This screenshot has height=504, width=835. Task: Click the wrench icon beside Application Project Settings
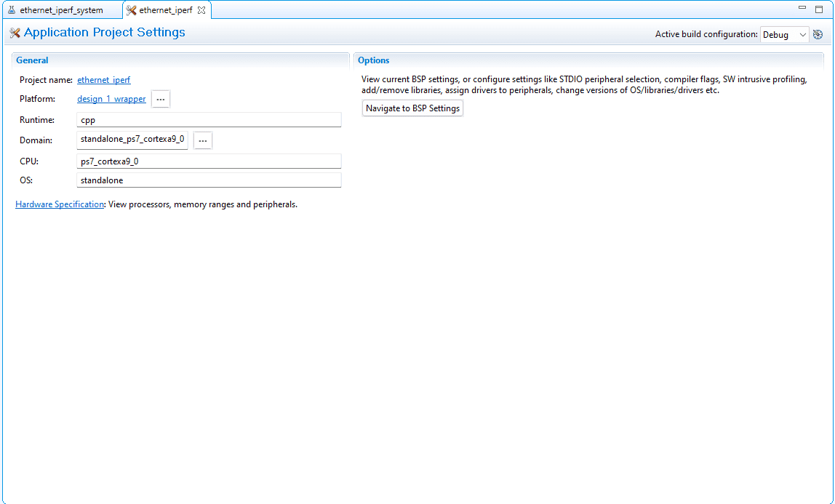pyautogui.click(x=15, y=33)
